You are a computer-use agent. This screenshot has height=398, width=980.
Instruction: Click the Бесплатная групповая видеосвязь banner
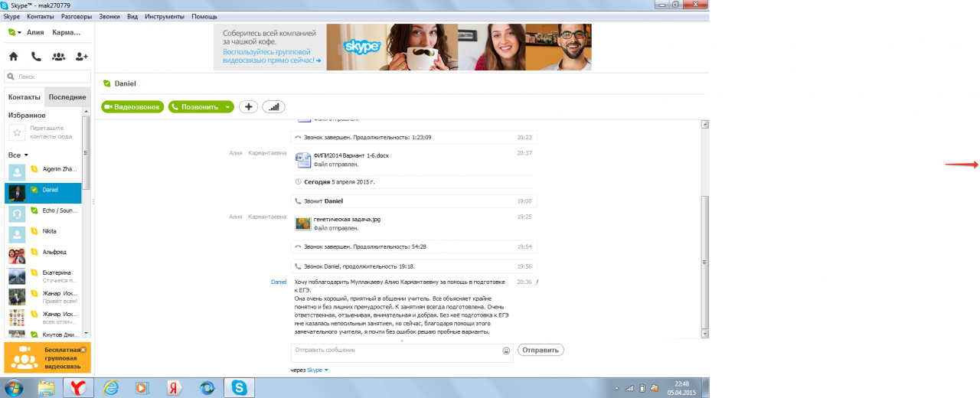pos(47,357)
